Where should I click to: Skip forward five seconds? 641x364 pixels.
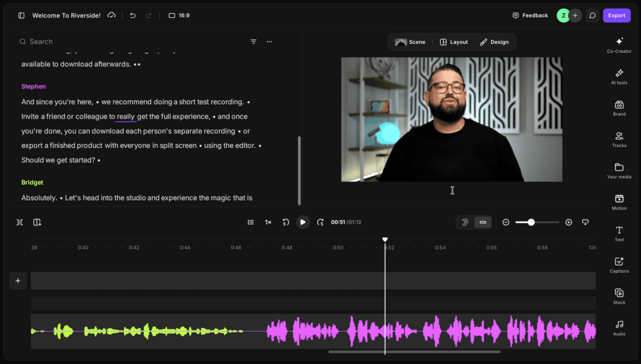320,222
